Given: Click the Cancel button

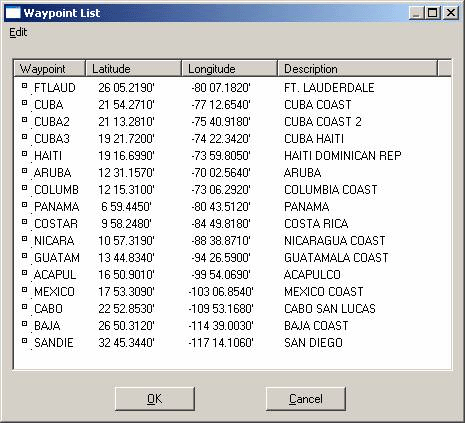Looking at the screenshot, I should coord(306,399).
